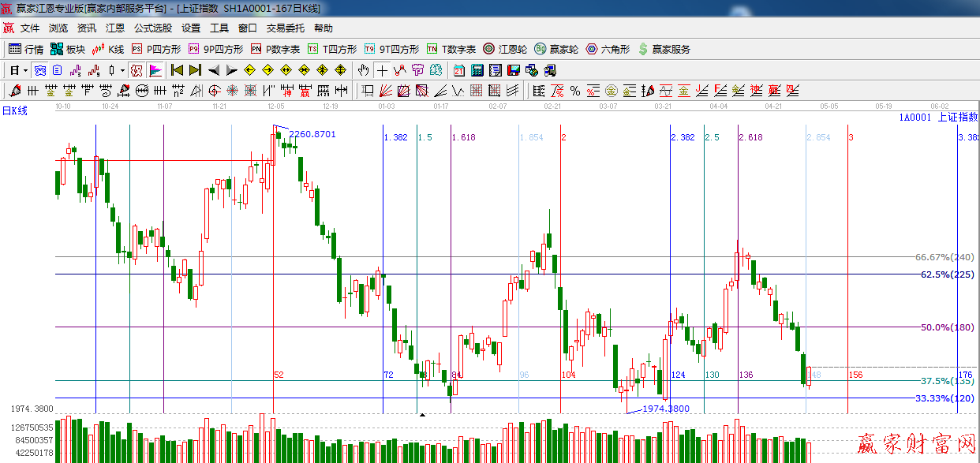Screen dimensions: 980x463
Task: Toggle the crosshair cursor mode
Action: click(x=382, y=70)
